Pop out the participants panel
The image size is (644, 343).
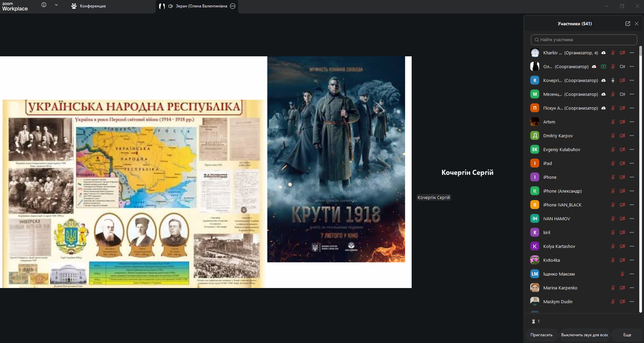tap(628, 24)
